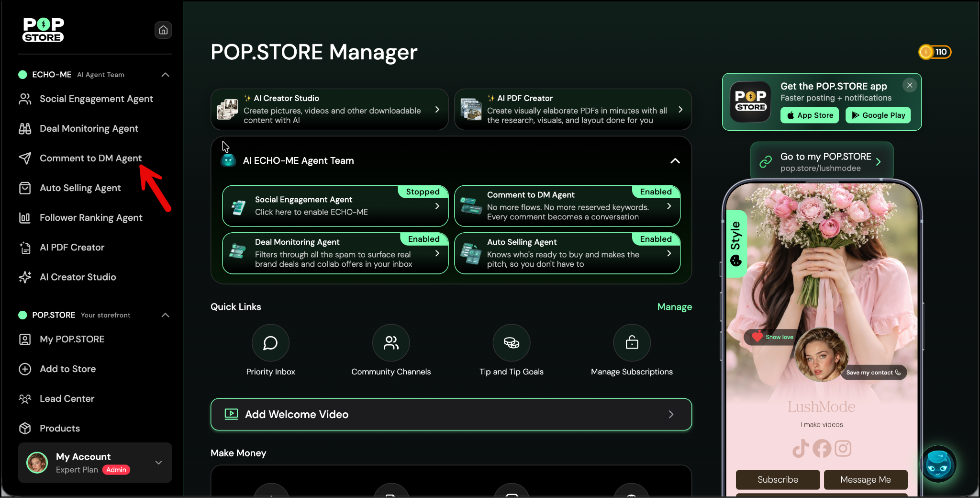980x498 pixels.
Task: Click the LushMode name in preview
Action: 822,407
